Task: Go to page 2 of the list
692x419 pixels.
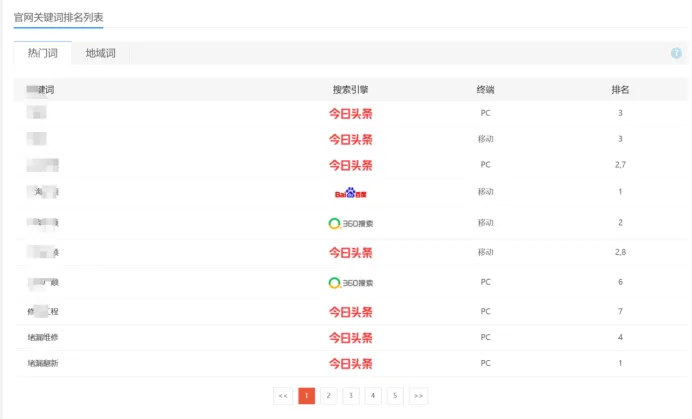Action: click(x=328, y=396)
